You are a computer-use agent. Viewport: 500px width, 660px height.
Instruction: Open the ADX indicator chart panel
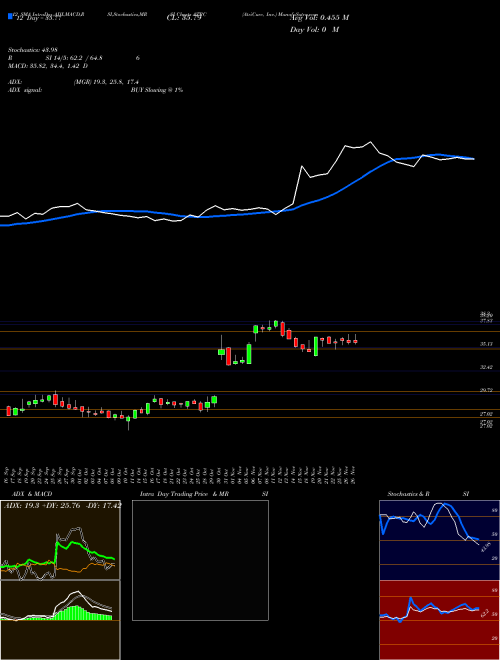60,540
